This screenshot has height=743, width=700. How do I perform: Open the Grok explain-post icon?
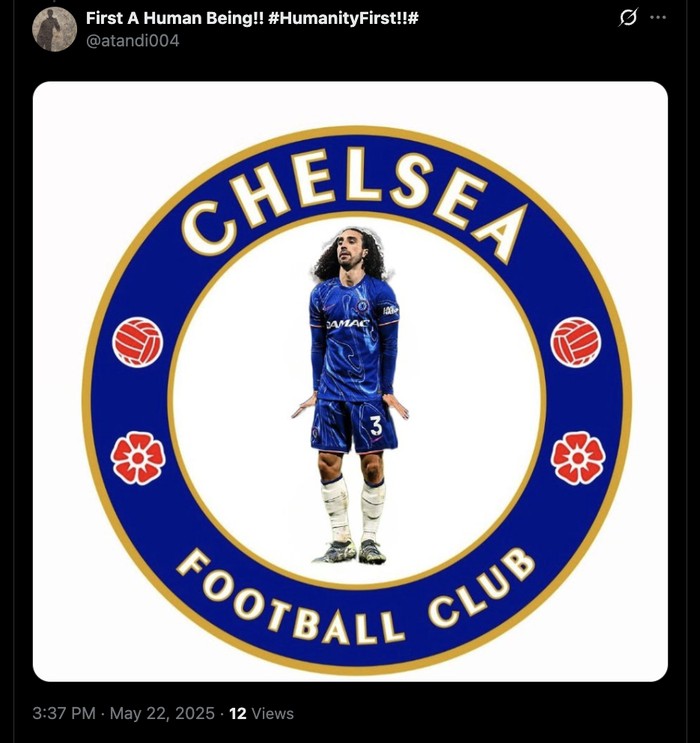point(627,18)
